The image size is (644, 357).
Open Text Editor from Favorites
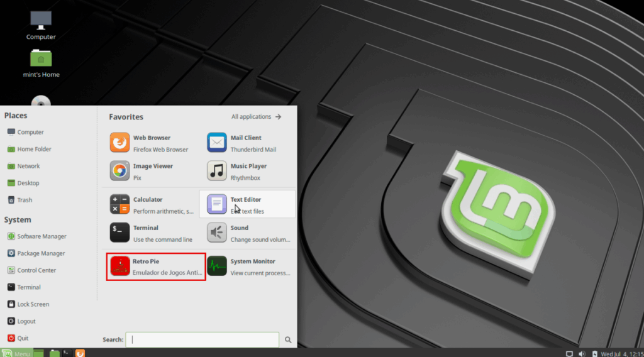pyautogui.click(x=247, y=204)
